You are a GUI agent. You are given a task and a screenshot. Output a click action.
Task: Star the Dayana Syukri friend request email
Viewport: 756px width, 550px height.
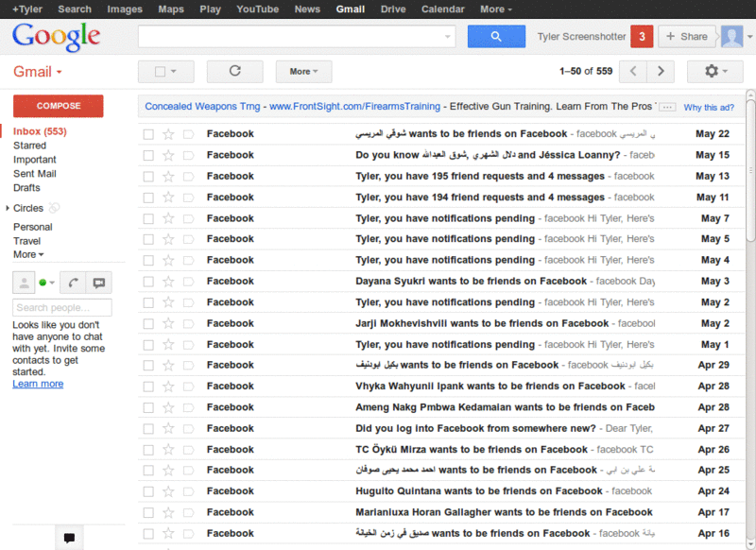click(x=168, y=281)
